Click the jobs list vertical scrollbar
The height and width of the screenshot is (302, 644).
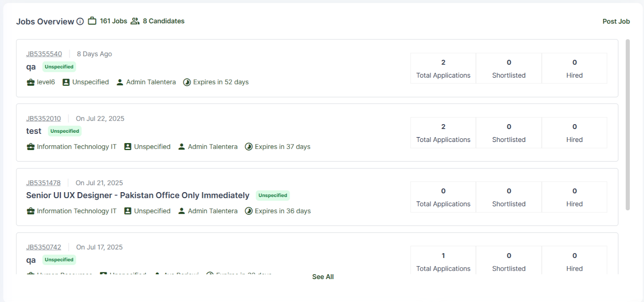pos(627,125)
